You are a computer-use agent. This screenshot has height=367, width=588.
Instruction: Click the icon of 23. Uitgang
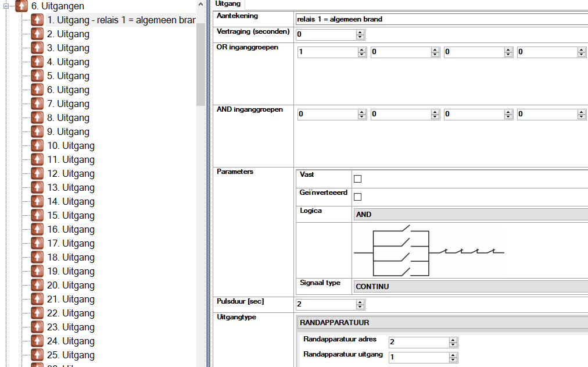pos(37,326)
